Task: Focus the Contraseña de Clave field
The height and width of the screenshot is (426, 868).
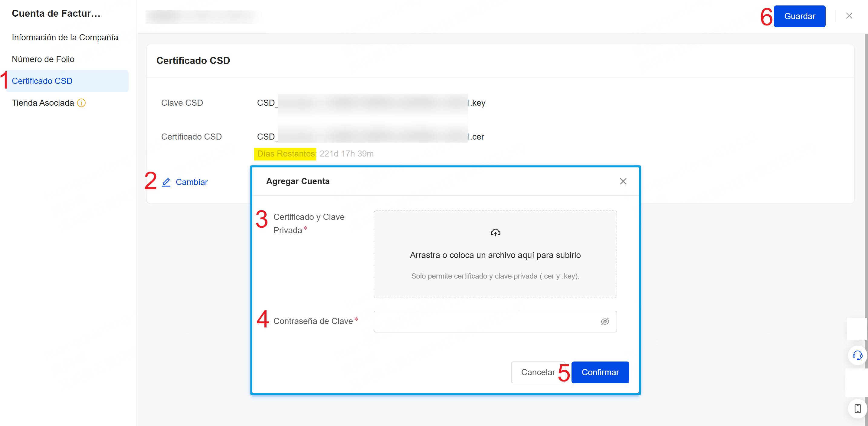Action: coord(495,322)
